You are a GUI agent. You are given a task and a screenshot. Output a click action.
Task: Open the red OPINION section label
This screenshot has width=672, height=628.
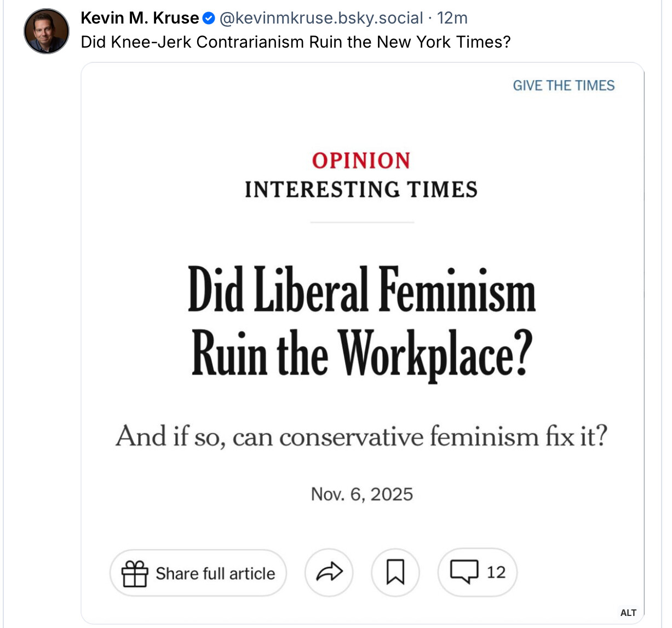[x=361, y=160]
